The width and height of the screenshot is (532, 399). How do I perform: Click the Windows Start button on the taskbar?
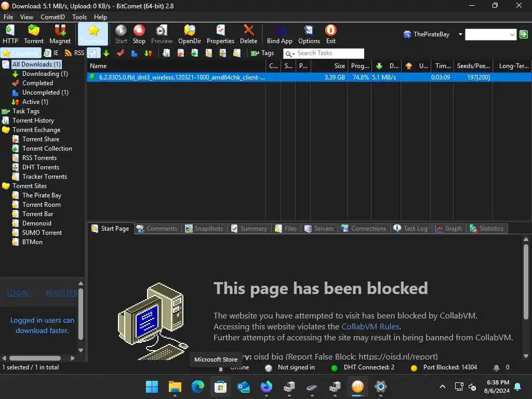tap(152, 387)
